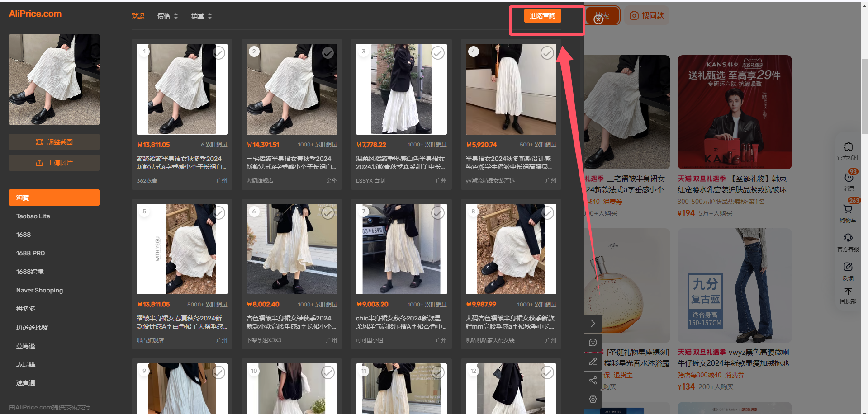Select Naver Shopping in the sidebar

pyautogui.click(x=39, y=290)
